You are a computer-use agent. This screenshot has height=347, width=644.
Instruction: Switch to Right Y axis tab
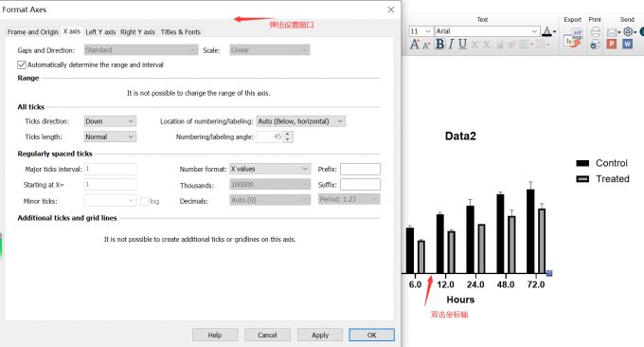click(x=137, y=32)
